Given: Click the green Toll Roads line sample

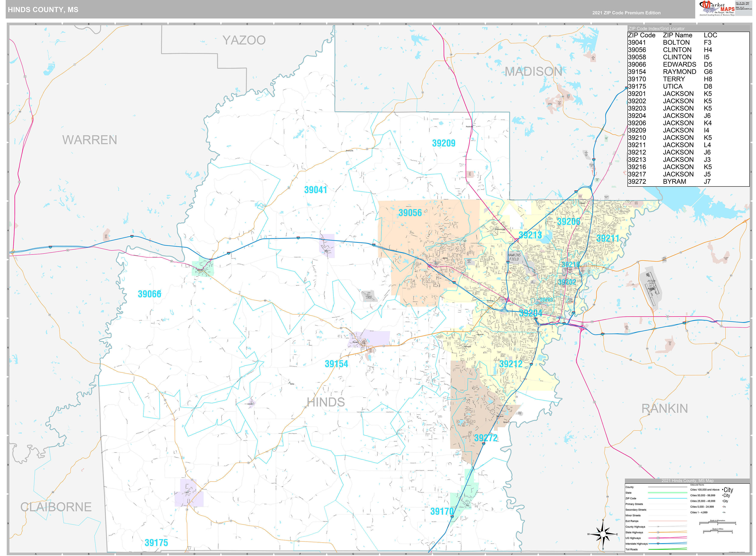Looking at the screenshot, I should (667, 549).
